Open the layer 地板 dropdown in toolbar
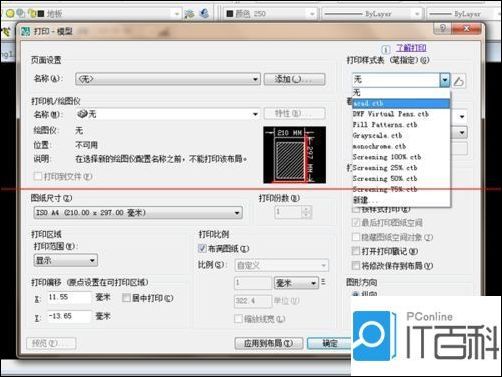This screenshot has height=377, width=502. (x=177, y=14)
